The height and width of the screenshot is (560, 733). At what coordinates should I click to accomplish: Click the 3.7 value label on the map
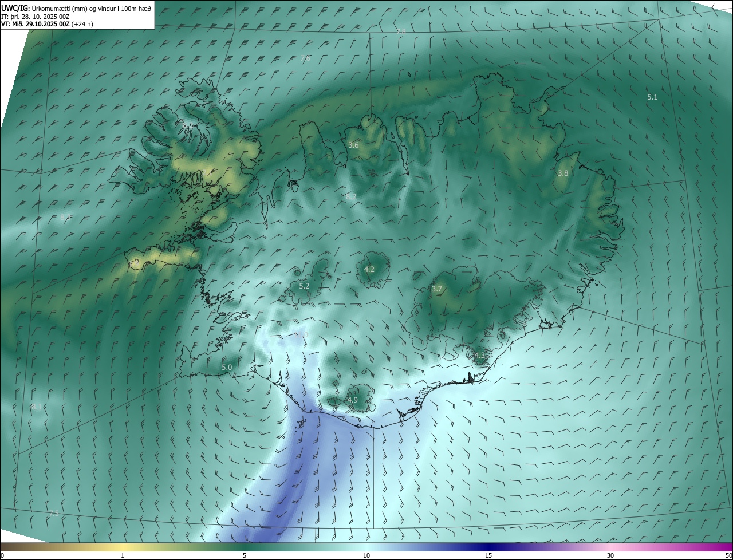coord(437,289)
